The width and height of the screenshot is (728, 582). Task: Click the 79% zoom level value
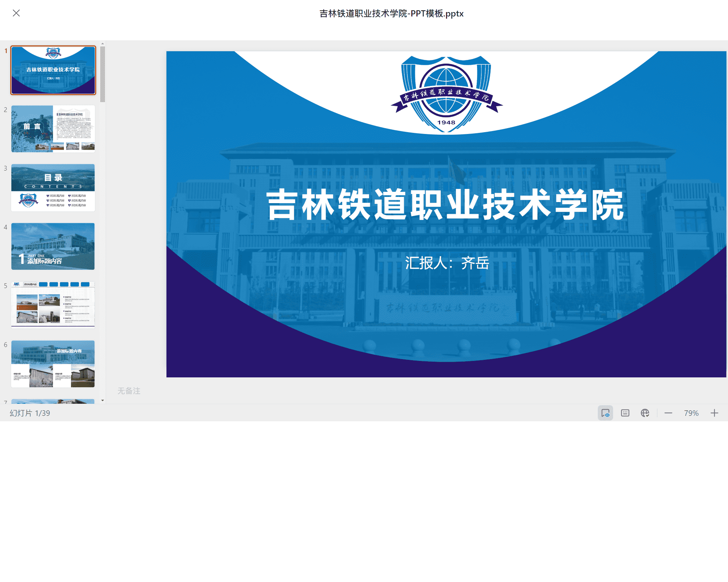691,413
